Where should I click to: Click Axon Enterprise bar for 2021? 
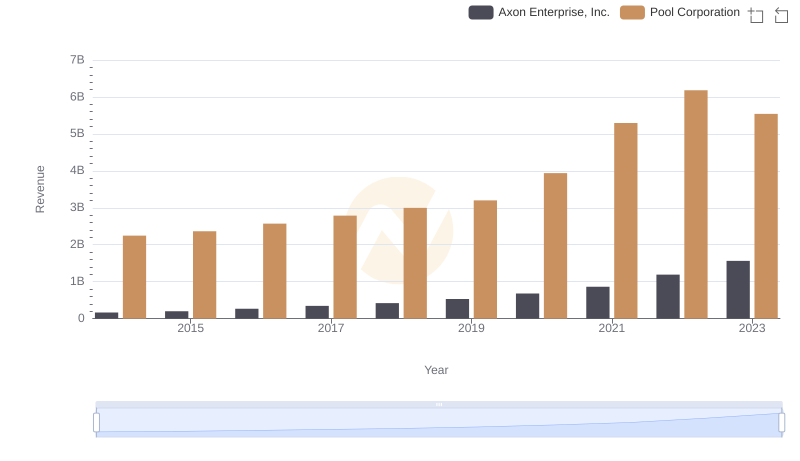click(x=597, y=302)
